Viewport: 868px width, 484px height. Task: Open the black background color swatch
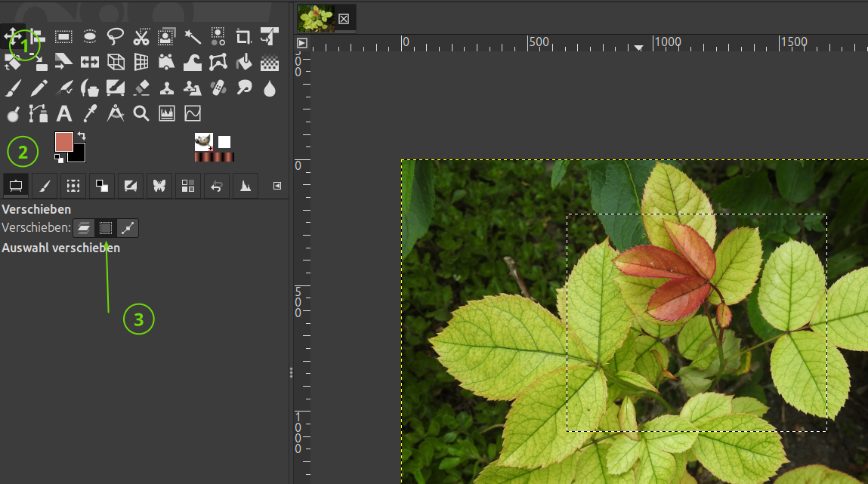(79, 155)
